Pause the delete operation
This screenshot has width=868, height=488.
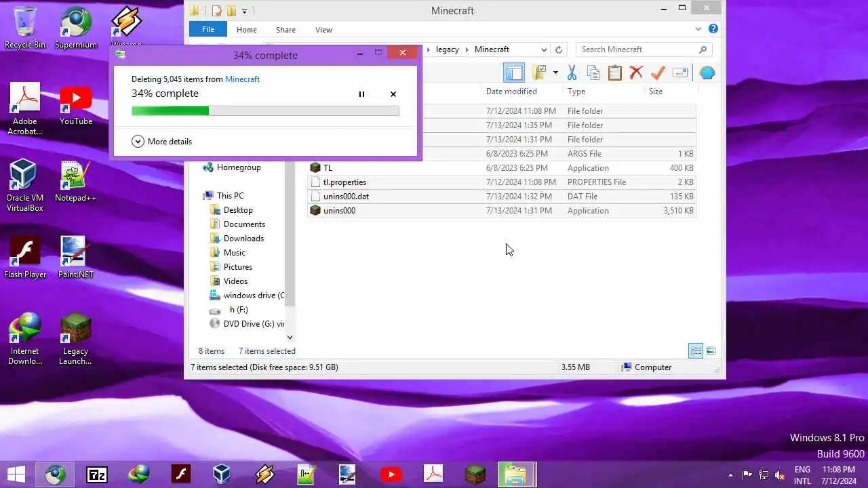coord(361,94)
